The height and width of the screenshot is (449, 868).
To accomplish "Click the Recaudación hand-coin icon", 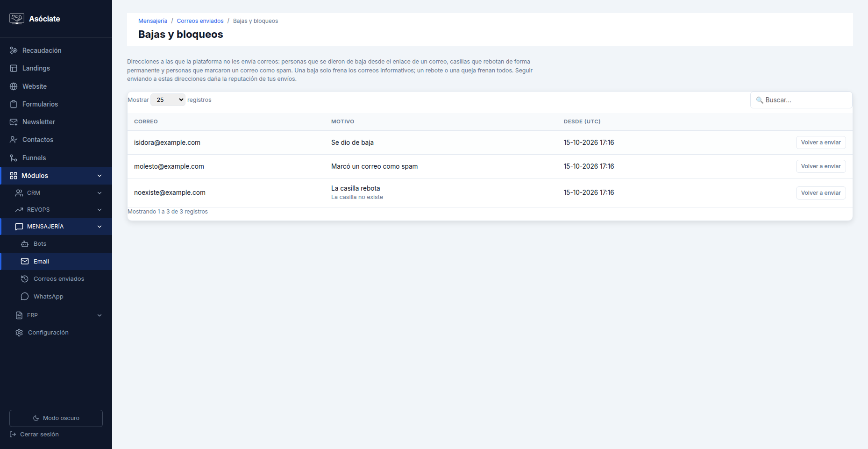I will (x=14, y=50).
